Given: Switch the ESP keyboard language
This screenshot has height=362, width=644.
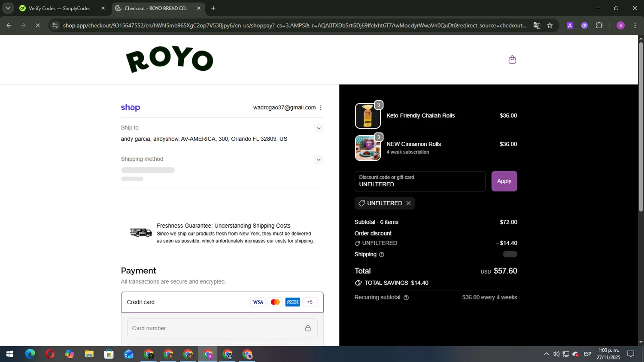Looking at the screenshot, I should tap(587, 354).
